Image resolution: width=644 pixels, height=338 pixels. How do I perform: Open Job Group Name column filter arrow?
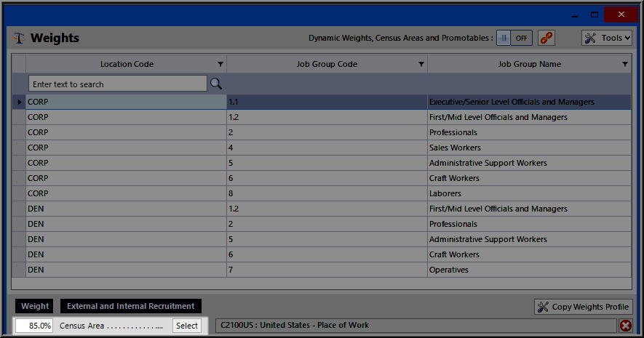pyautogui.click(x=625, y=65)
